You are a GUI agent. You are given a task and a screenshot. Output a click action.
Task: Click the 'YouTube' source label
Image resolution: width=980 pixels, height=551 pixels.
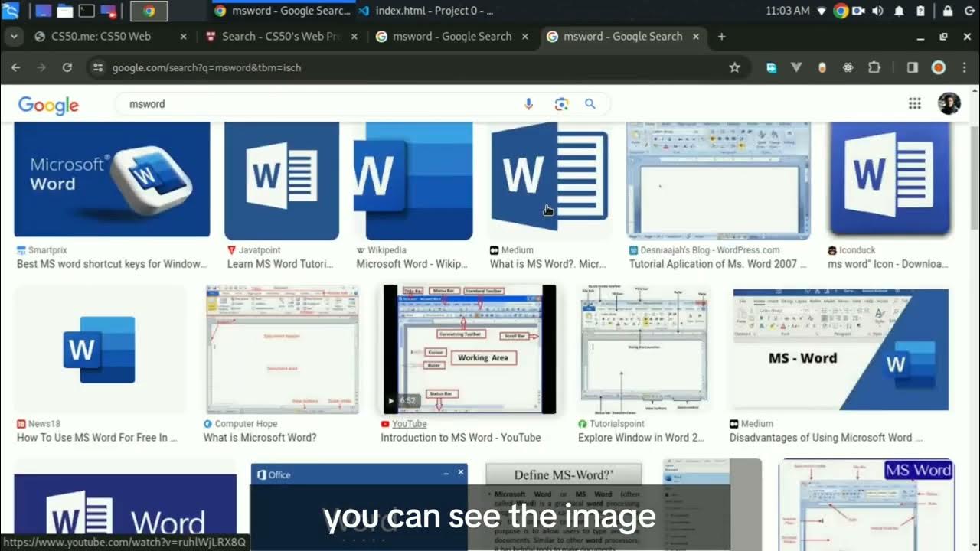click(x=410, y=424)
